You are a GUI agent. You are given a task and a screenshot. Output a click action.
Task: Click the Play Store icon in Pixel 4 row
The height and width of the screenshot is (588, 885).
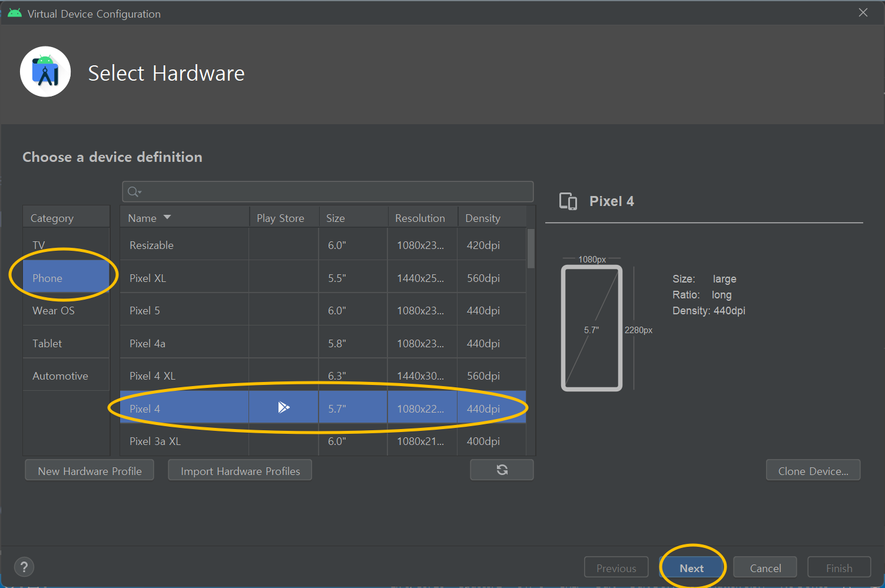pos(284,407)
